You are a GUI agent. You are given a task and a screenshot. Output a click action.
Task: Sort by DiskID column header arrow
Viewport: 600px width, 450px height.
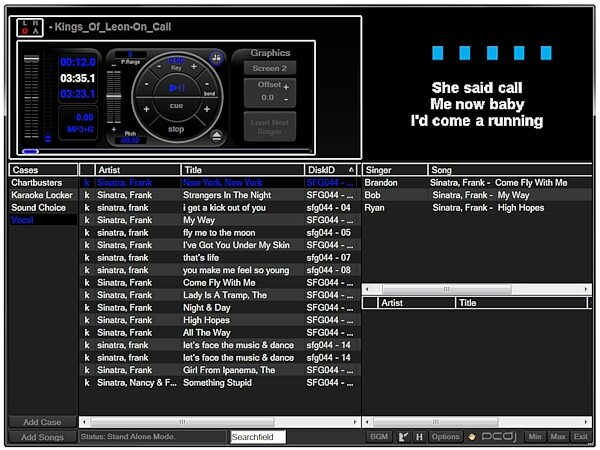click(351, 170)
